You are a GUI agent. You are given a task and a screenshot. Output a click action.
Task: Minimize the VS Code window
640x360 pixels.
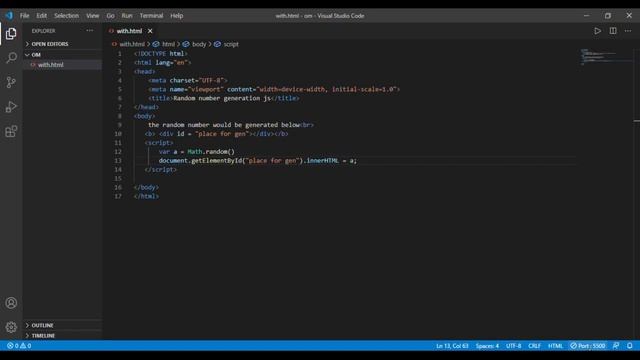click(x=587, y=16)
